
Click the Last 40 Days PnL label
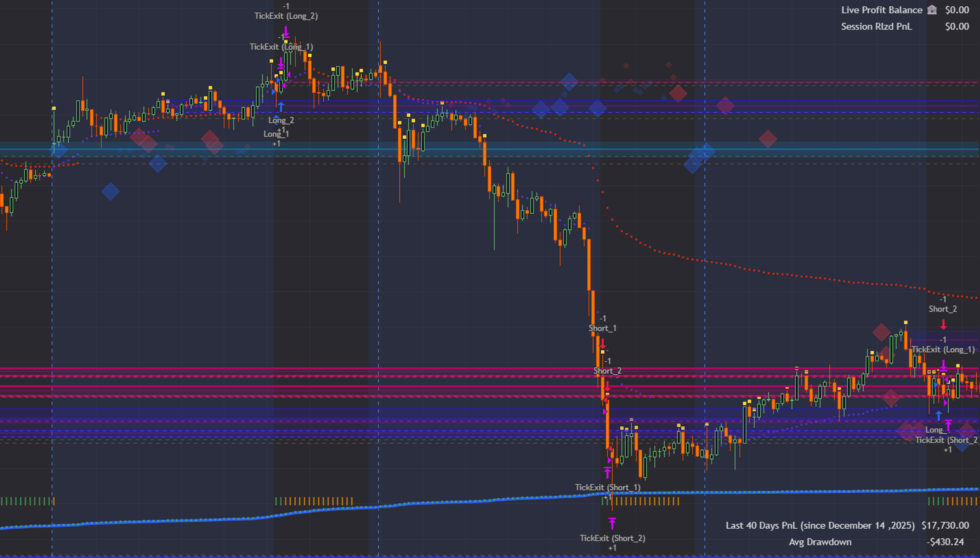(x=820, y=525)
